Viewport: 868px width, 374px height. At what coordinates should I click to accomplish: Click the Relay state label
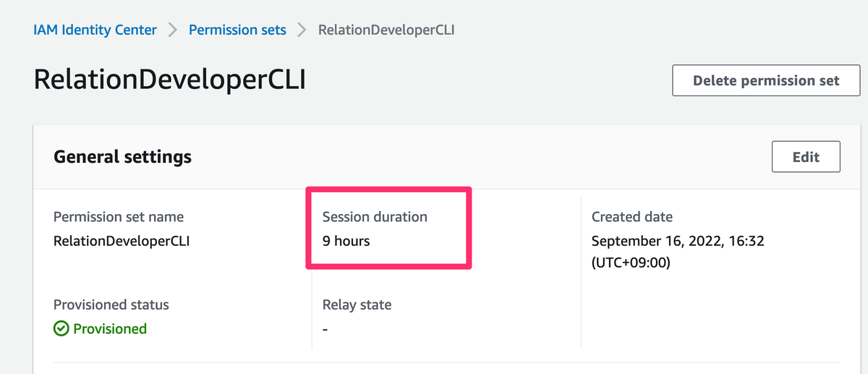tap(357, 305)
